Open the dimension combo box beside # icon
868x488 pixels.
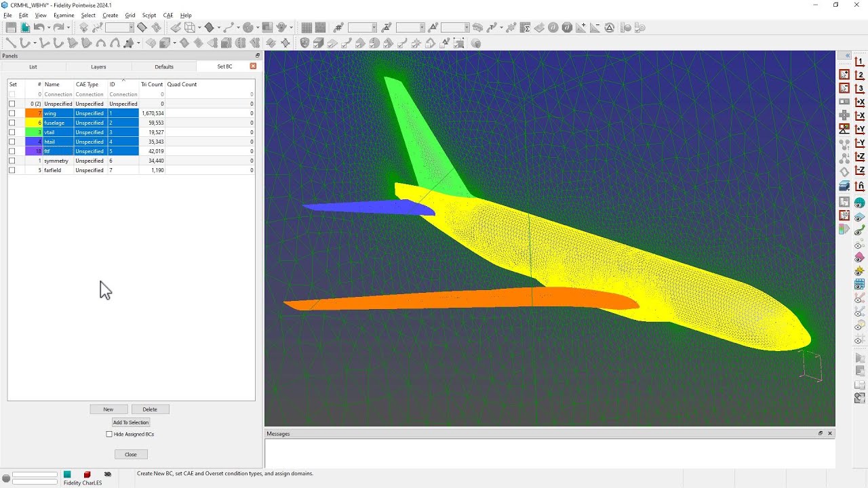click(x=362, y=28)
